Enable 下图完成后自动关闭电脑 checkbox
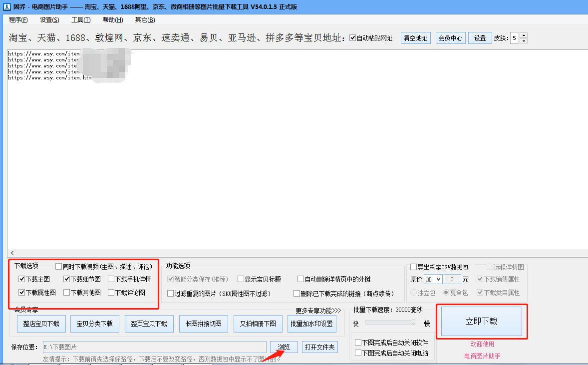This screenshot has height=365, width=588. point(358,353)
